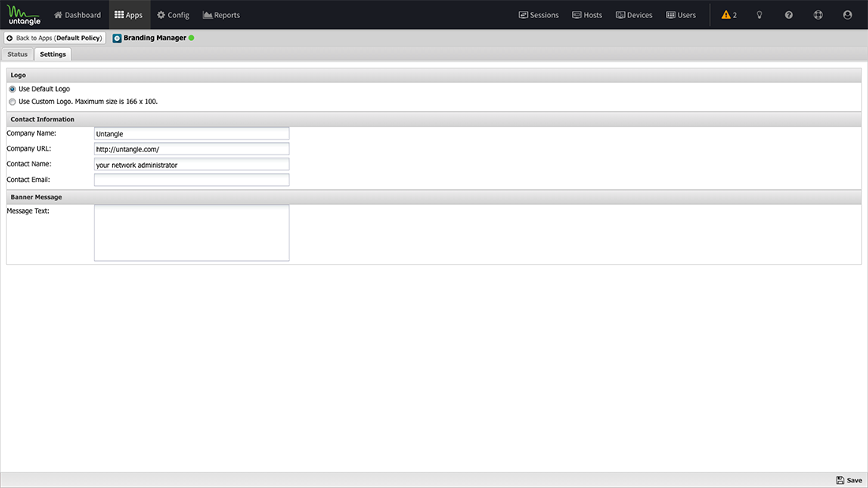Click the green status indicator dot

tap(192, 38)
